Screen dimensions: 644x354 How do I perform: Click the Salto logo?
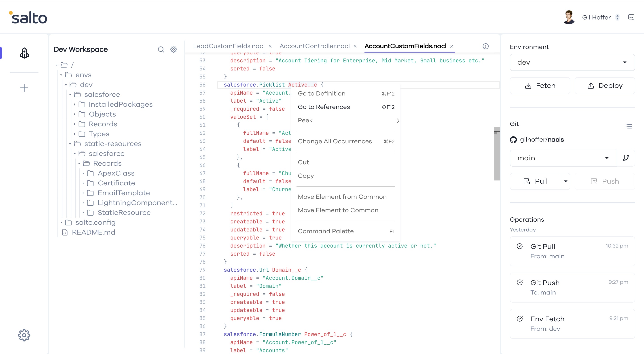click(28, 17)
